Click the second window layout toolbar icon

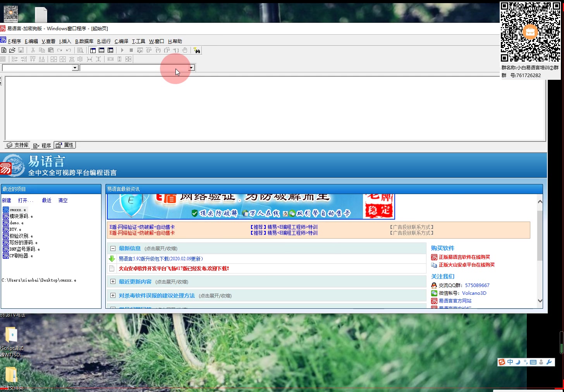(x=101, y=50)
